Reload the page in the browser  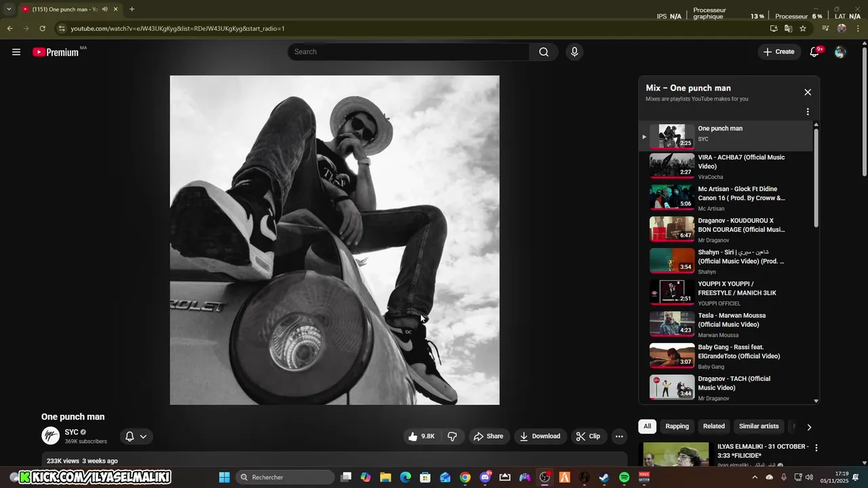click(42, 28)
